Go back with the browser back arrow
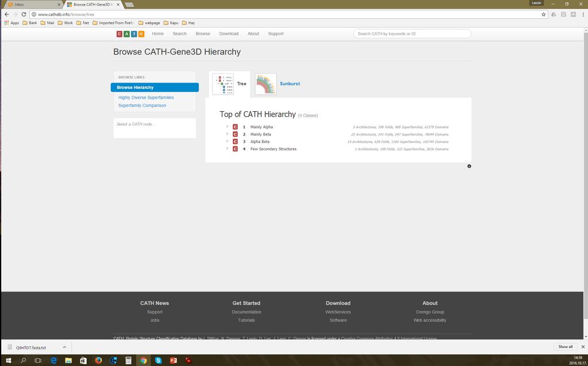The width and height of the screenshot is (588, 366). point(6,14)
